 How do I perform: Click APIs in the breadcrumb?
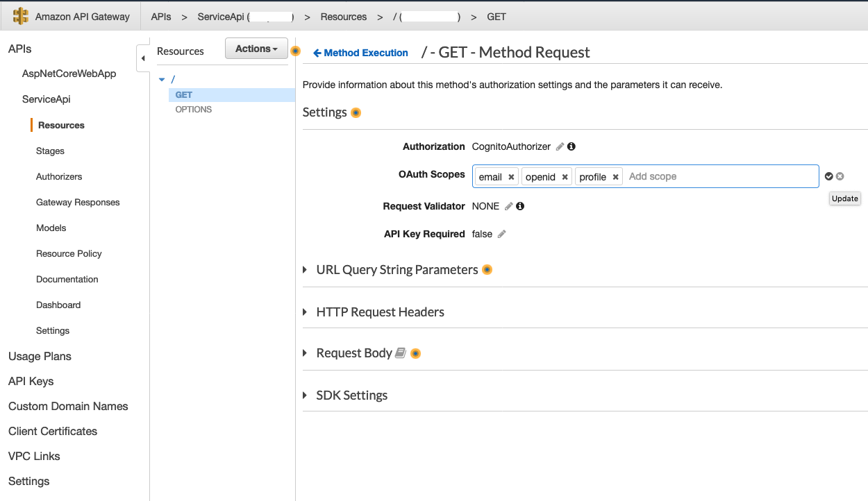(161, 17)
